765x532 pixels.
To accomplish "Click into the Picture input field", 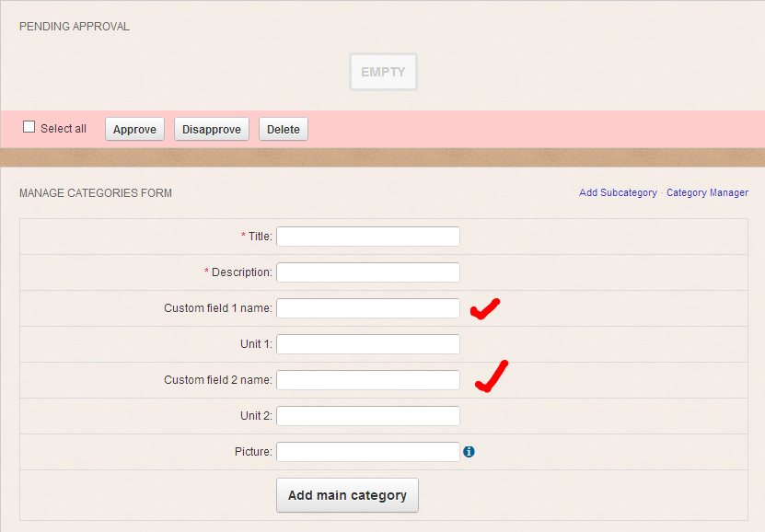I will 367,452.
